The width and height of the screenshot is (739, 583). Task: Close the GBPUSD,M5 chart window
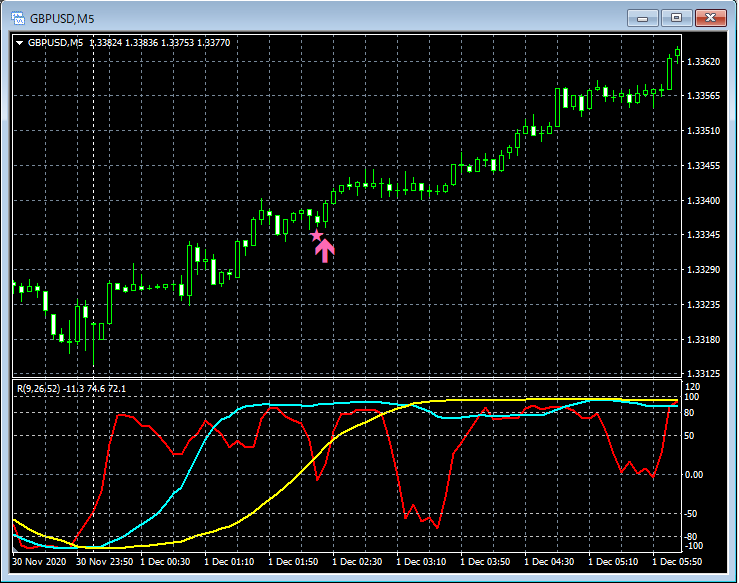point(709,17)
